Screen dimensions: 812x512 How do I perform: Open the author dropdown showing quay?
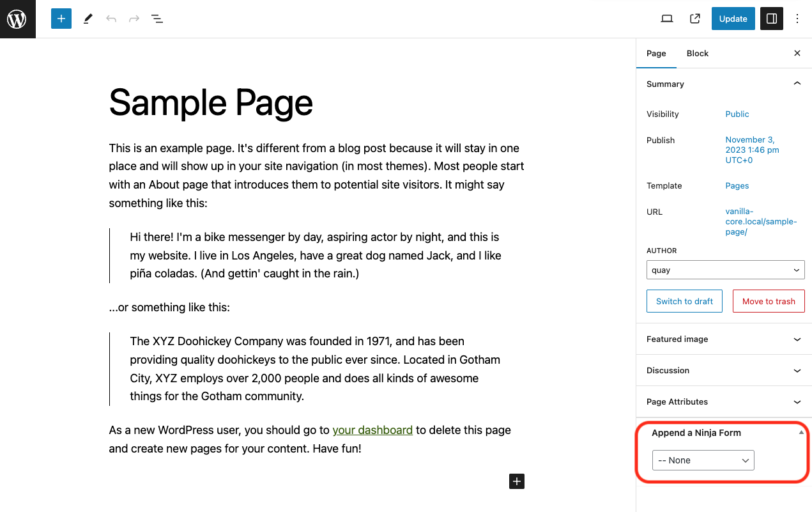tap(725, 270)
